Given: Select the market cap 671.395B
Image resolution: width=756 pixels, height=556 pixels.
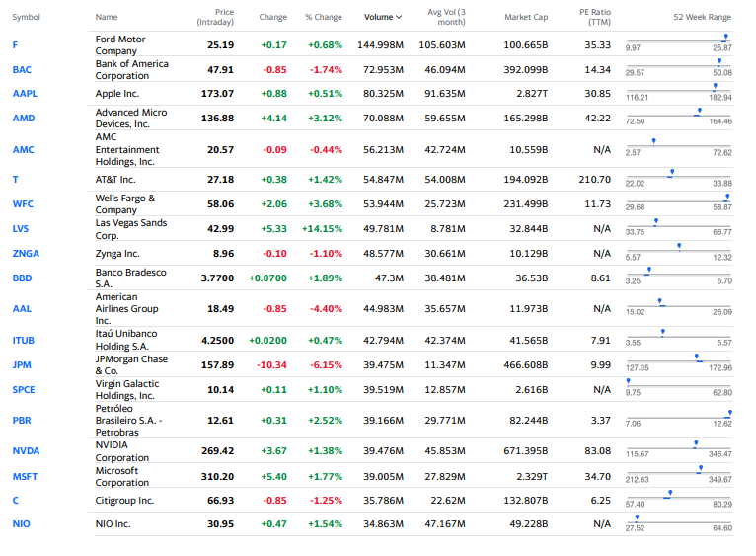Looking at the screenshot, I should pyautogui.click(x=525, y=450).
